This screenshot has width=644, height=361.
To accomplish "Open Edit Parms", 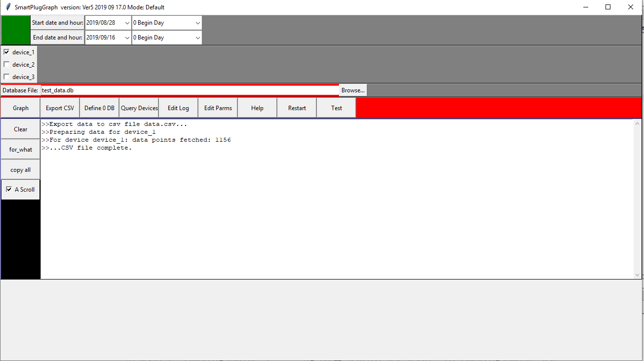I will pyautogui.click(x=218, y=108).
